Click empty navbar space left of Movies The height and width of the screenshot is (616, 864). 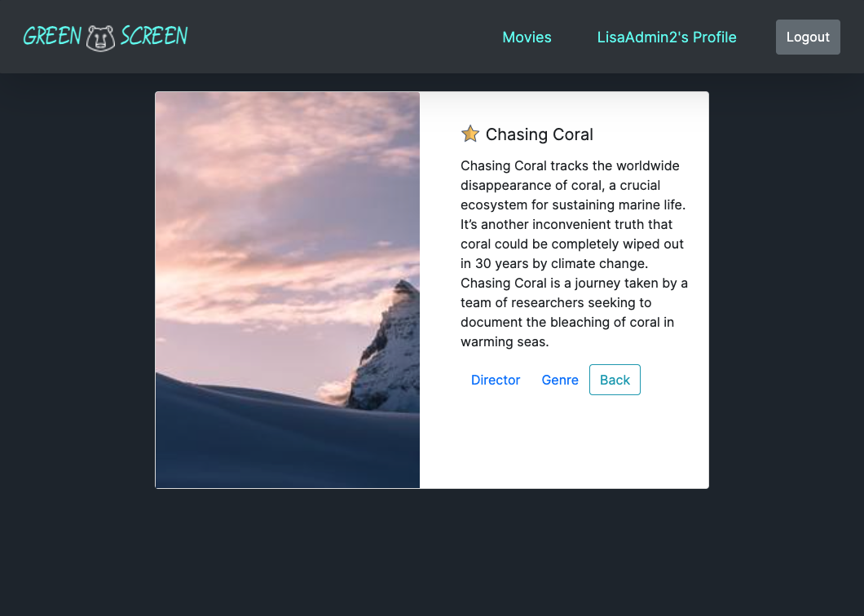tap(342, 37)
